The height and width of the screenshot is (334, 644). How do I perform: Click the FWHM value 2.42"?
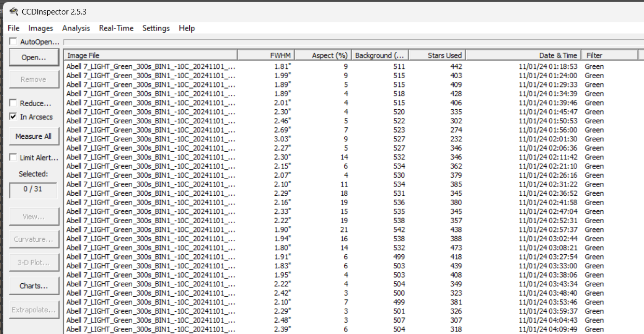click(283, 293)
